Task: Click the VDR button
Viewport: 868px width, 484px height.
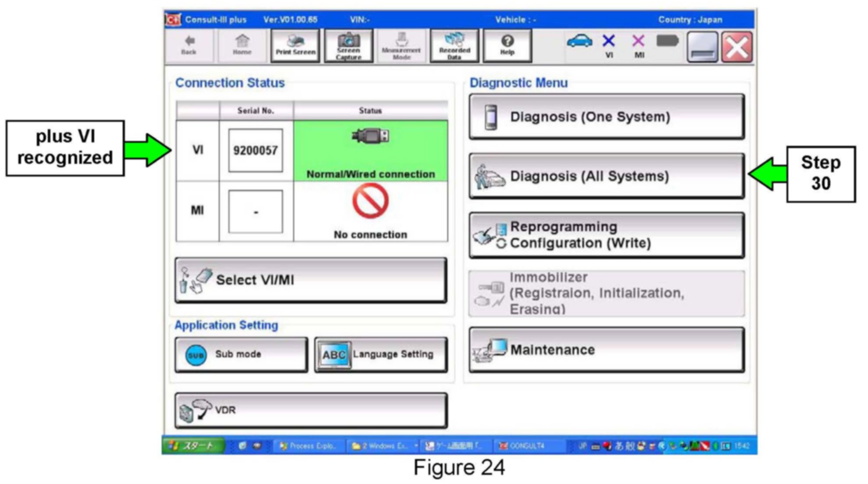Action: point(311,410)
